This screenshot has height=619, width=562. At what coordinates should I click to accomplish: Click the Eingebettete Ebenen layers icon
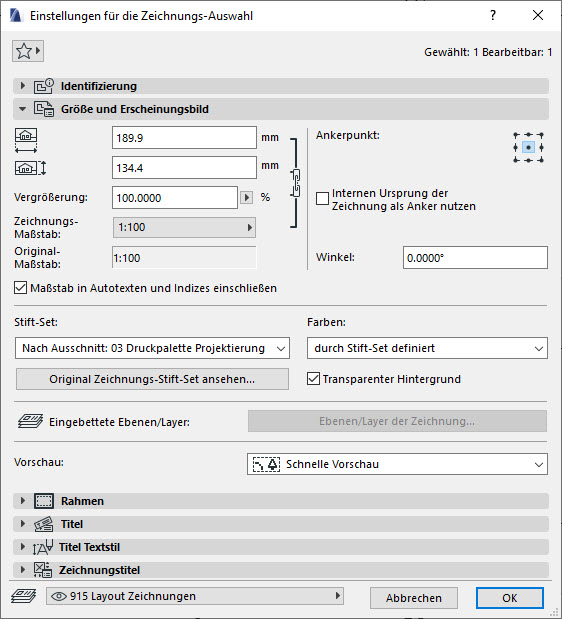click(x=30, y=421)
